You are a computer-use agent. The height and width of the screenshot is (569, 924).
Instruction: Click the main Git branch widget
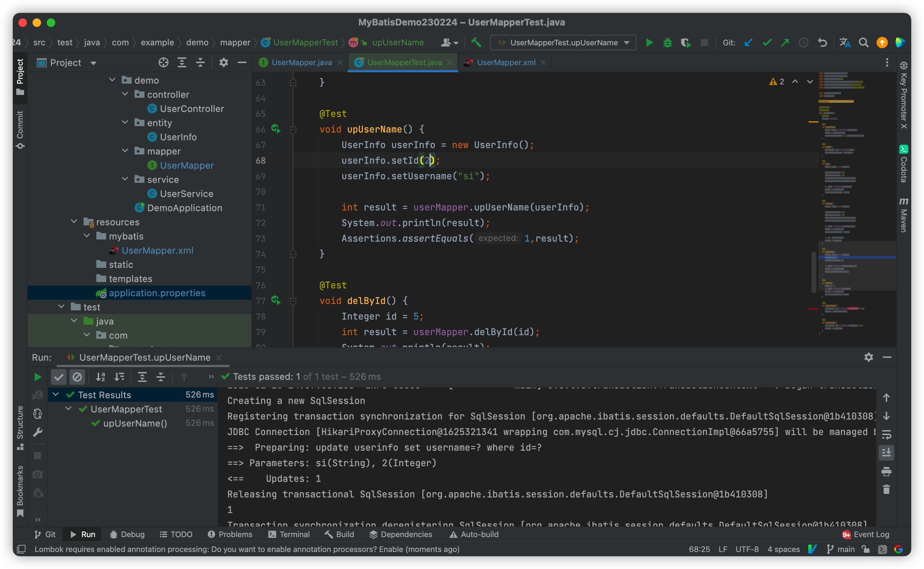point(841,550)
